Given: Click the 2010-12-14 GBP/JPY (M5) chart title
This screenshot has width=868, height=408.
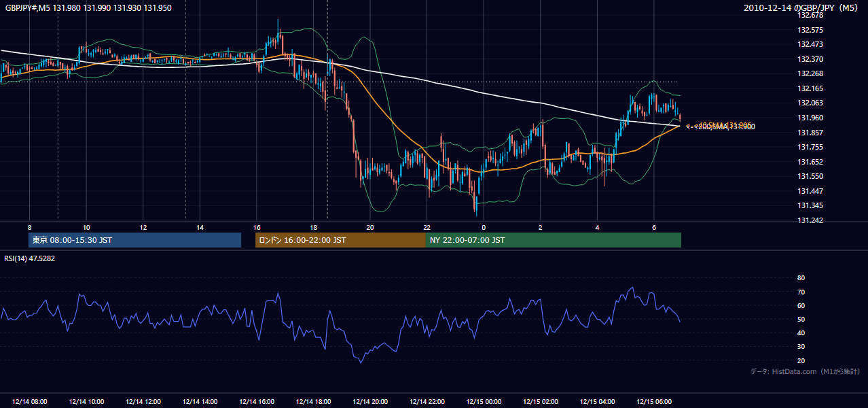Looking at the screenshot, I should click(x=801, y=8).
